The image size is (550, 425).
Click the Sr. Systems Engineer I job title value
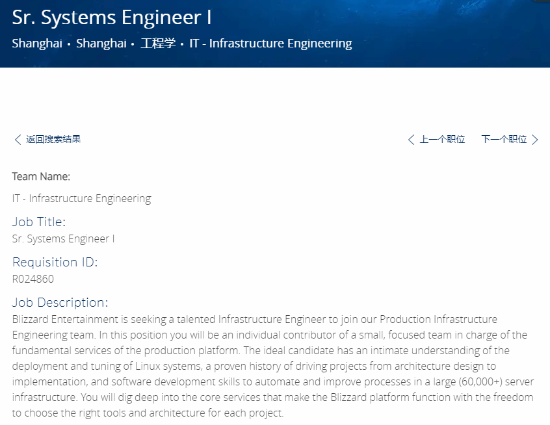pos(63,239)
